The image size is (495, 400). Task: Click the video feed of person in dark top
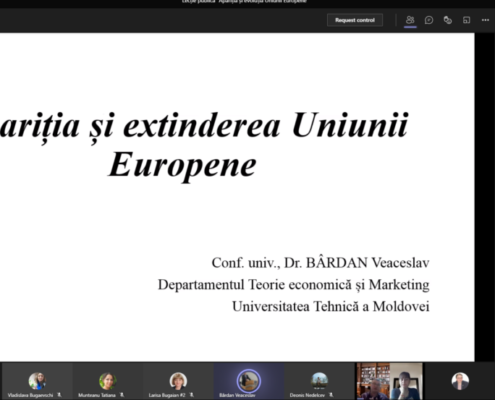click(x=406, y=381)
